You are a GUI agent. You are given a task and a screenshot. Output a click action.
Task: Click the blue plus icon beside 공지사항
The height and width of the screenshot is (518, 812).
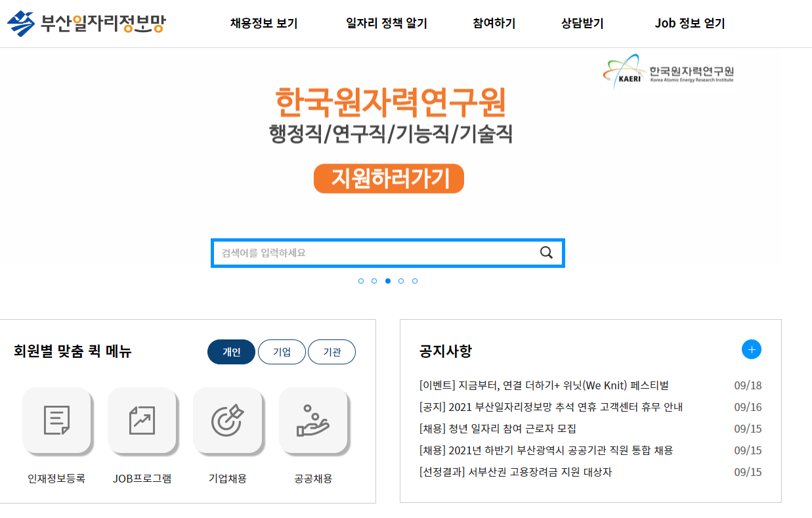[752, 349]
